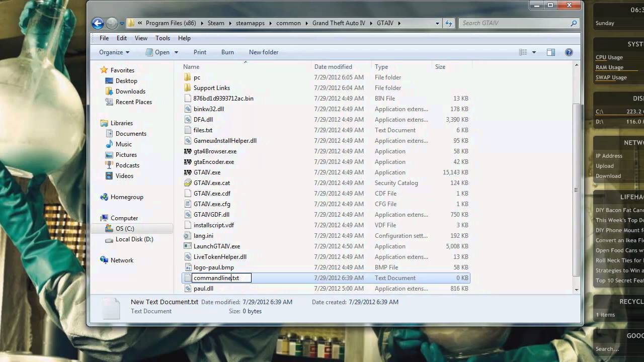Click the Back navigation arrow button
This screenshot has height=362, width=644.
click(98, 23)
